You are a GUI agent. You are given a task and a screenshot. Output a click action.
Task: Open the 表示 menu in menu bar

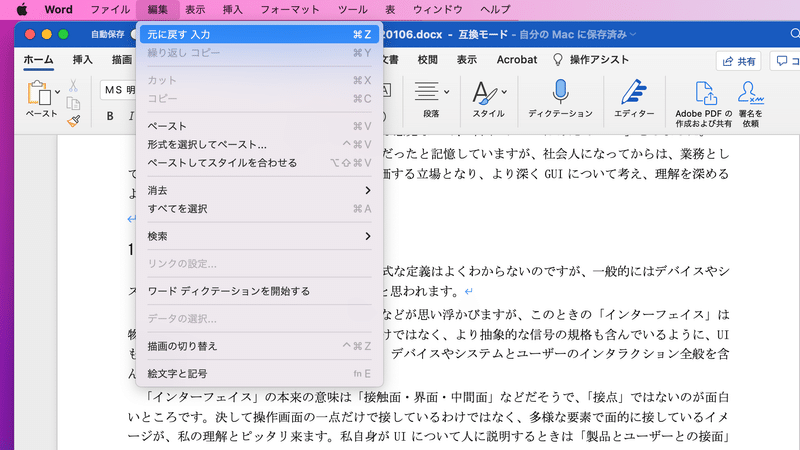pyautogui.click(x=195, y=9)
